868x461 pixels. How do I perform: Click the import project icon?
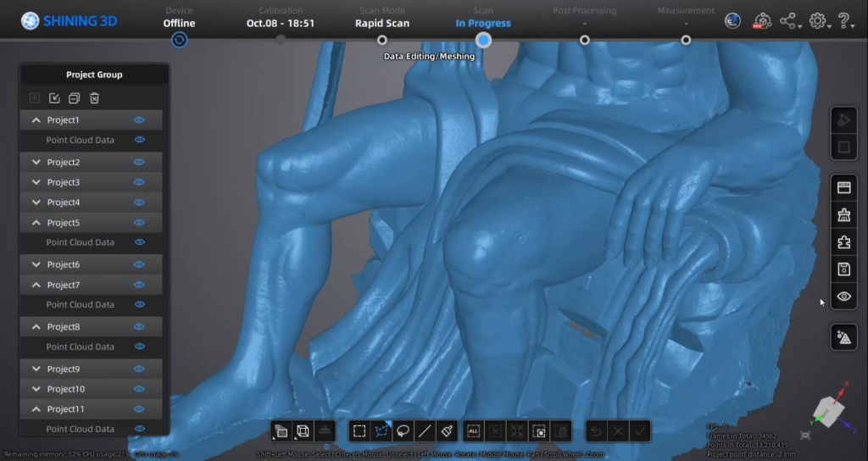(x=54, y=98)
